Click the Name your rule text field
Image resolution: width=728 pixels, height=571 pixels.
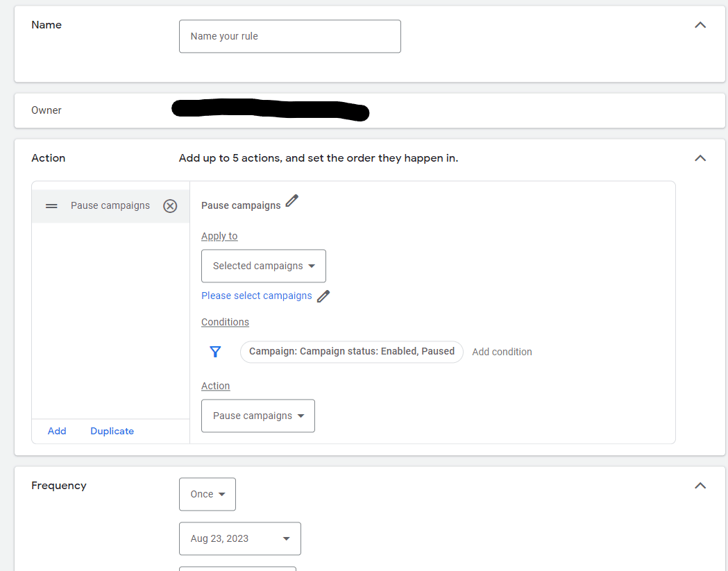289,36
